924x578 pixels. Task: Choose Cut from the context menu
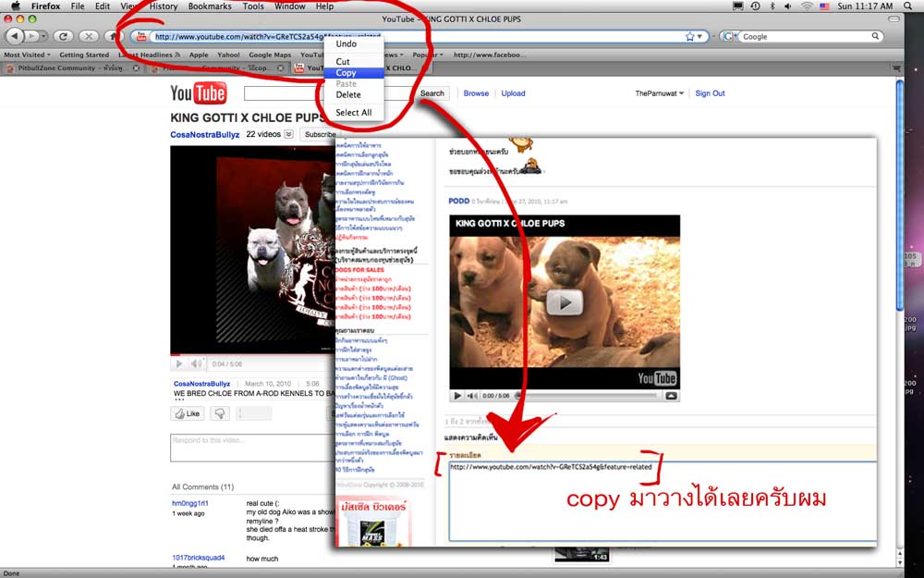click(354, 61)
